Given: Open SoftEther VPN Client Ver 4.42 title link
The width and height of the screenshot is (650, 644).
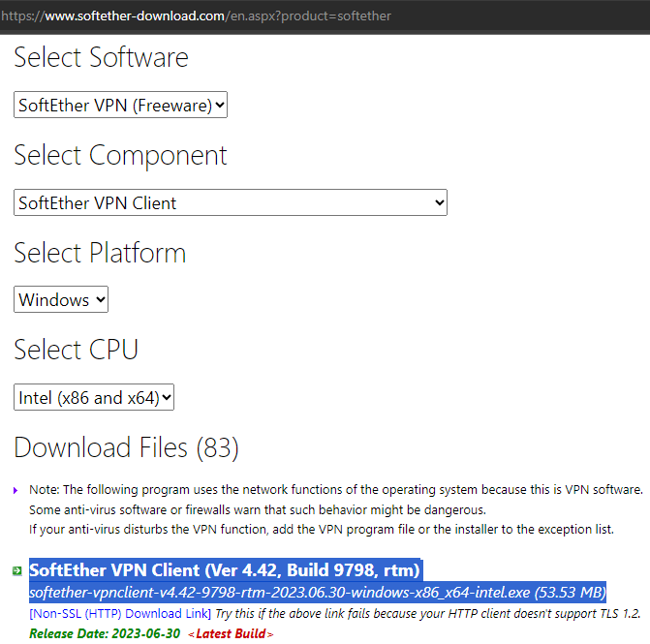Looking at the screenshot, I should (x=225, y=569).
